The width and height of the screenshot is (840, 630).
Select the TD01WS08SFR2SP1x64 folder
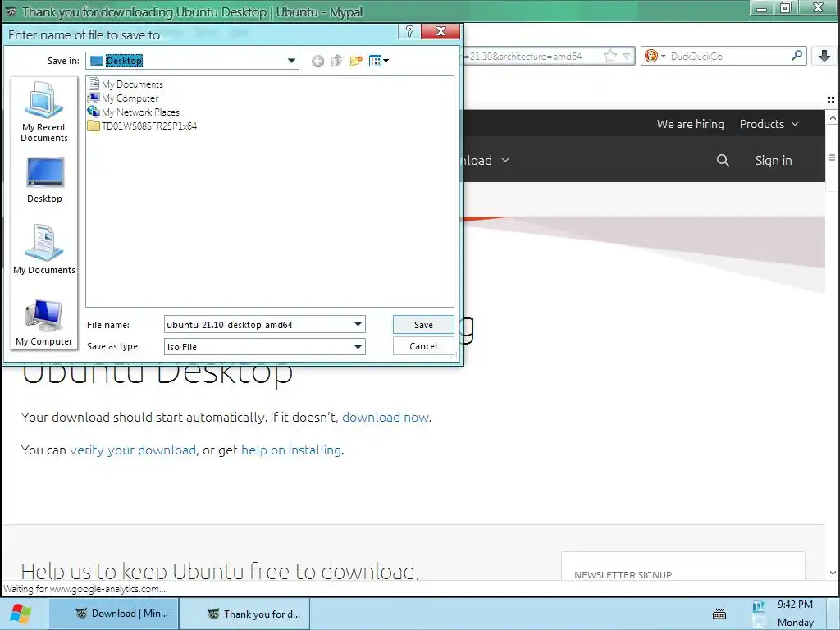coord(142,126)
